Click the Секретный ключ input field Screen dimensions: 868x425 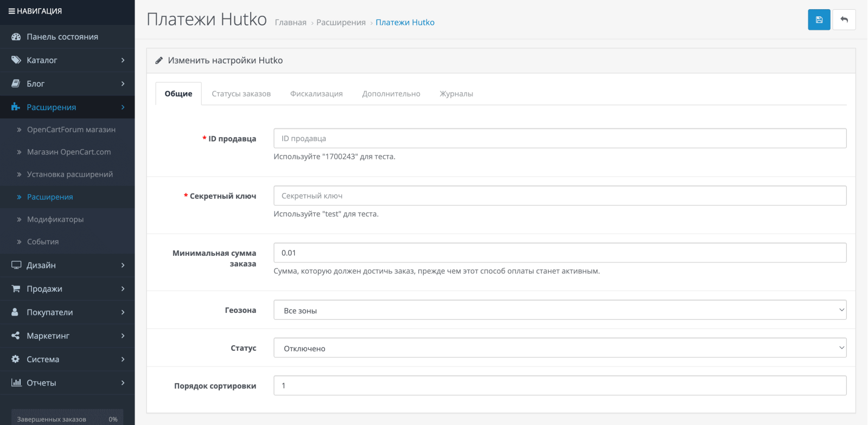560,196
